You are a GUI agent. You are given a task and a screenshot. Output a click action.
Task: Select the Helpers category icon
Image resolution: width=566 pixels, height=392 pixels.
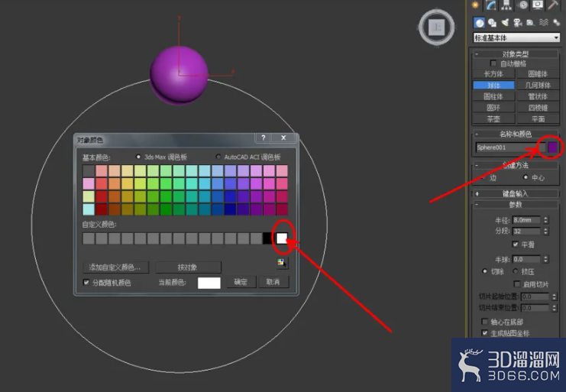coord(530,23)
